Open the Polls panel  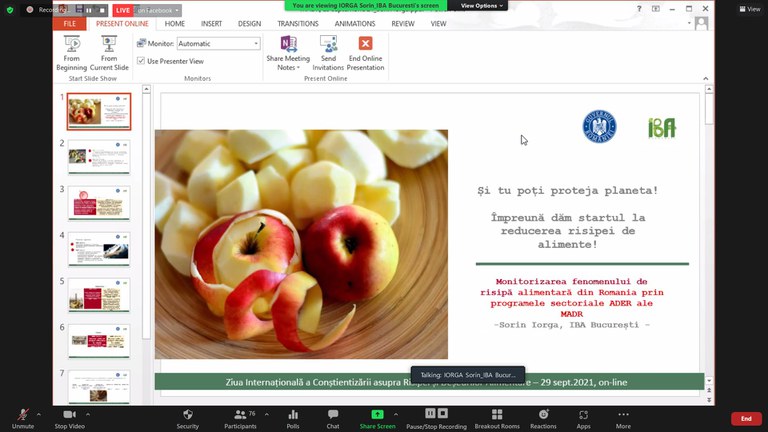(x=293, y=414)
